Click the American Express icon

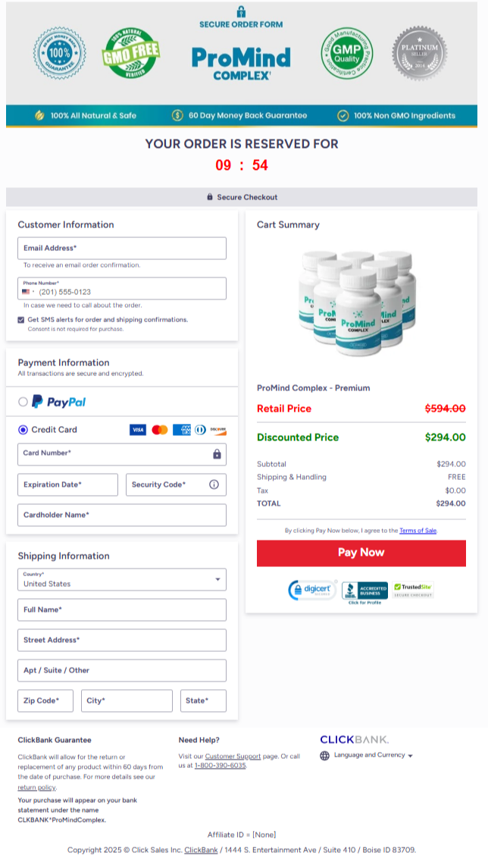(182, 430)
